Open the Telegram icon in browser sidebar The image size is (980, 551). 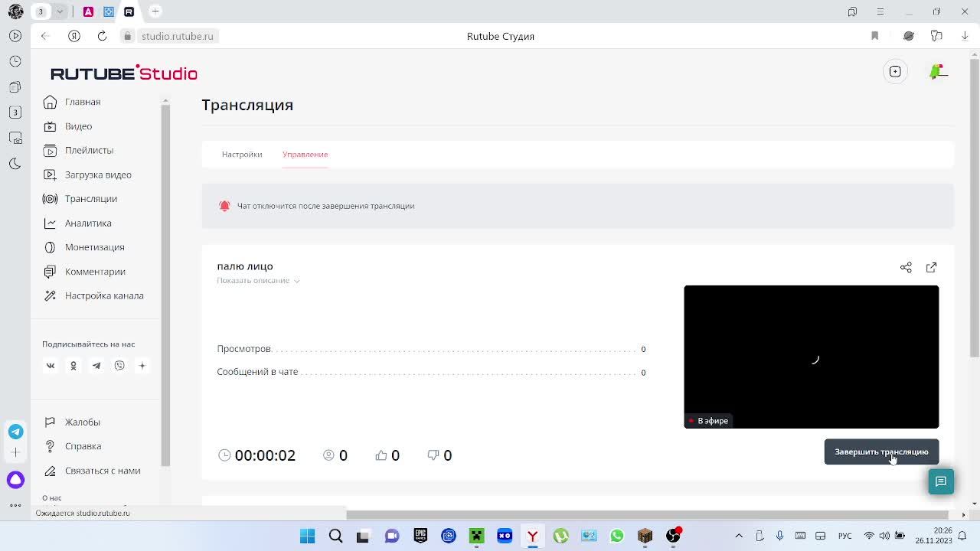(15, 432)
